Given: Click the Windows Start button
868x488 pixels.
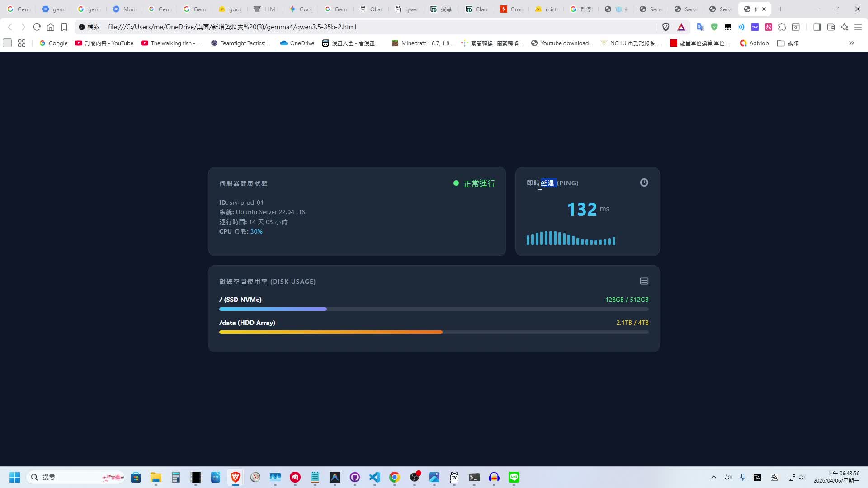Looking at the screenshot, I should [x=14, y=477].
